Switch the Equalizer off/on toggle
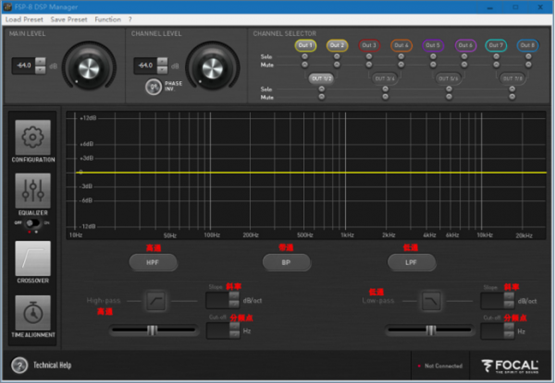 click(33, 223)
